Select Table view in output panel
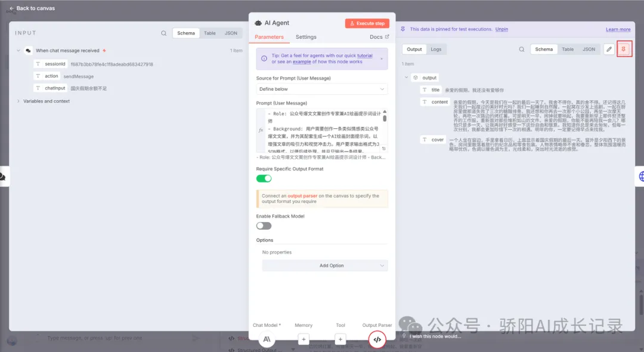The height and width of the screenshot is (352, 644). click(568, 50)
